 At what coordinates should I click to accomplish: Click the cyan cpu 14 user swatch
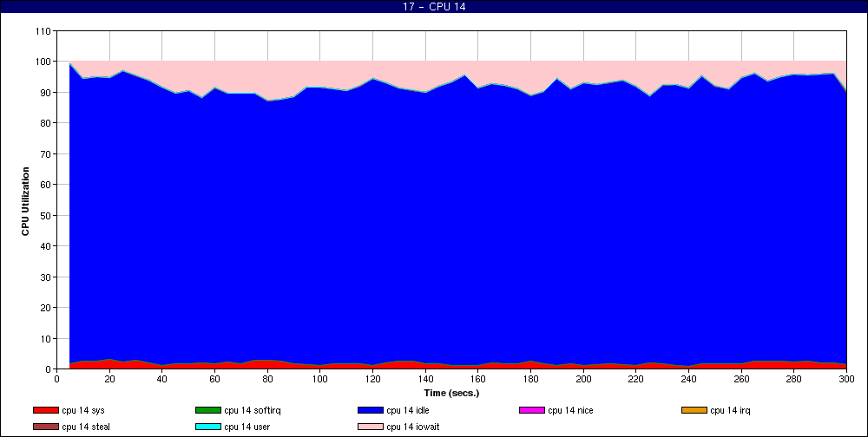207,427
